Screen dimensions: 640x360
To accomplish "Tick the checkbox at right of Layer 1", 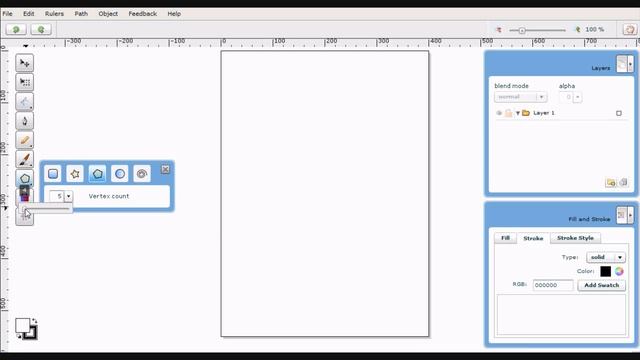I will click(x=619, y=113).
